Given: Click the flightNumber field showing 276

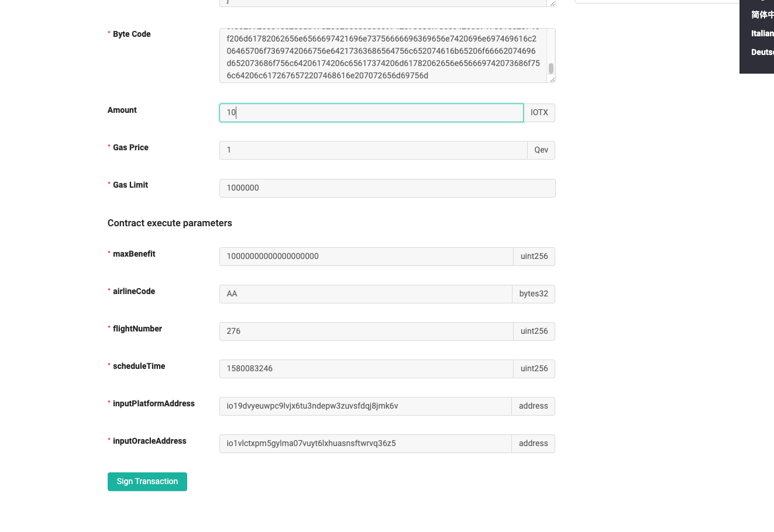Looking at the screenshot, I should [366, 331].
